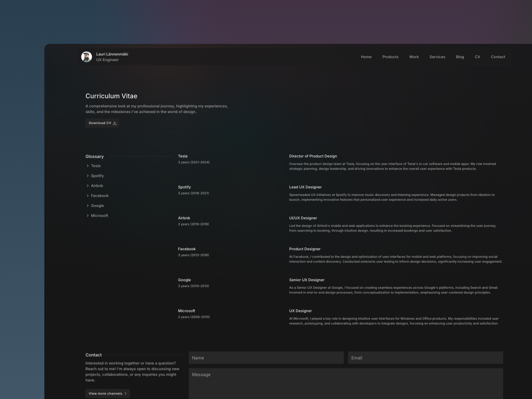Open the Contact page from navigation
Image resolution: width=532 pixels, height=399 pixels.
(498, 57)
